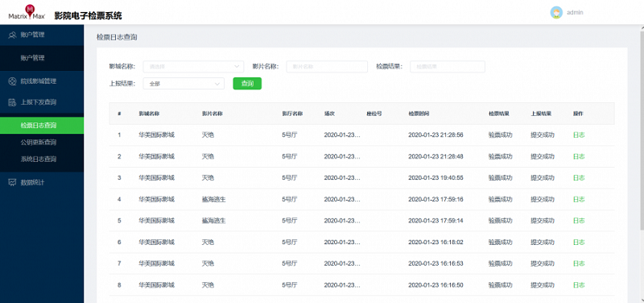Expand the 上报结果 全部 dropdown
Screen dimensions: 644x303
point(184,84)
